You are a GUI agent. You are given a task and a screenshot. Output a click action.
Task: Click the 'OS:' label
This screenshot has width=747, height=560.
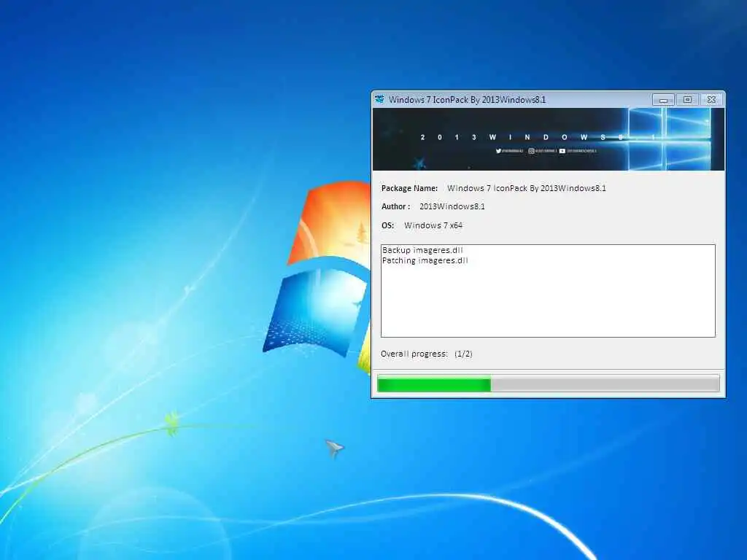(x=388, y=225)
